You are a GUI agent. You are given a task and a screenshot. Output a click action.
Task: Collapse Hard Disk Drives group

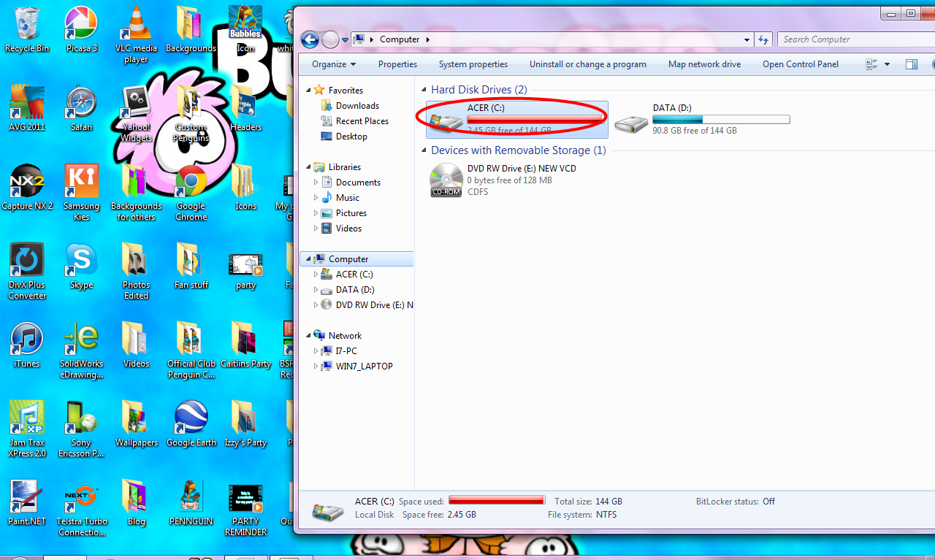[x=424, y=90]
